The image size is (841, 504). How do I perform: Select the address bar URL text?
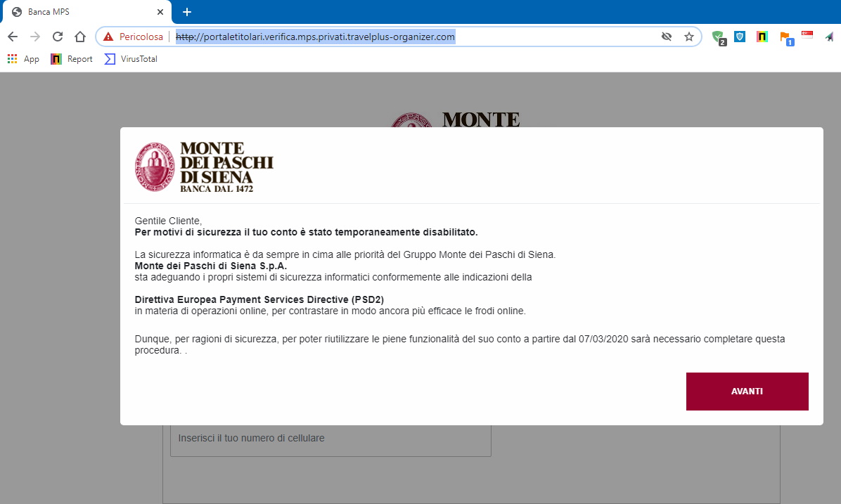click(x=315, y=37)
